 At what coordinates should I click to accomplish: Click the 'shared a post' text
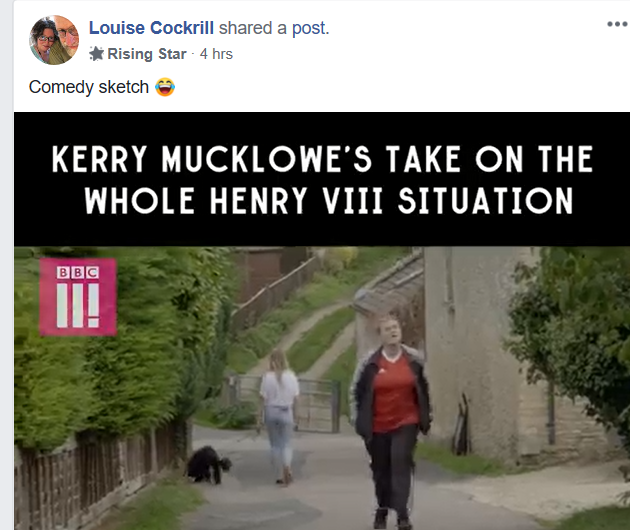coord(274,28)
